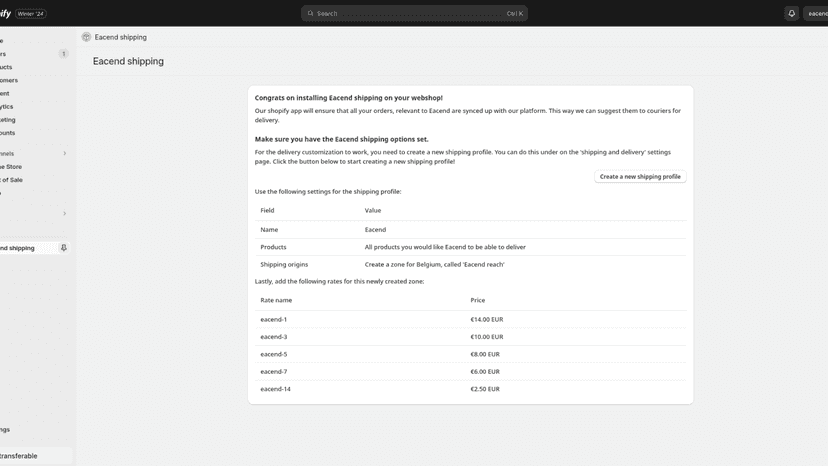Expand the apps section chevron
Viewport: 828px width, 466px height.
click(64, 213)
